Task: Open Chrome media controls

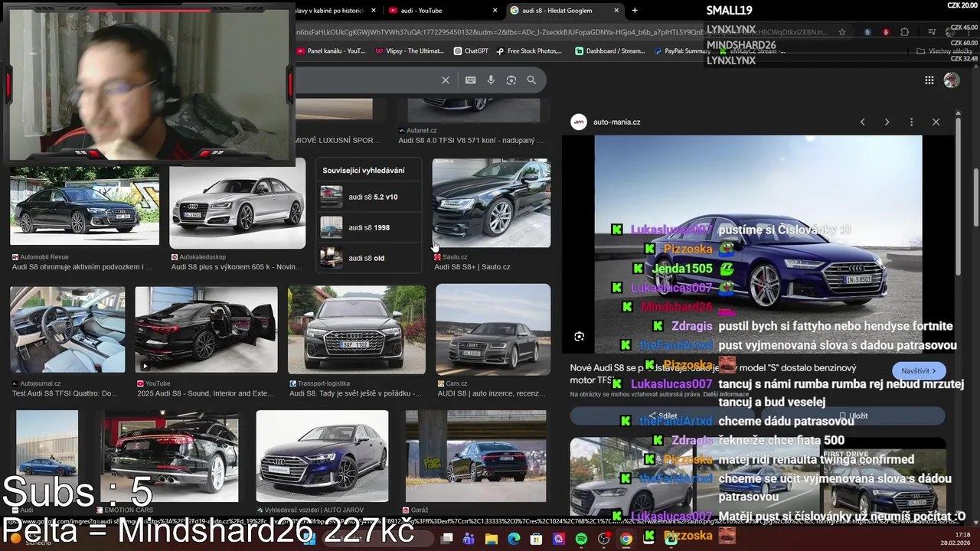Action: (932, 32)
